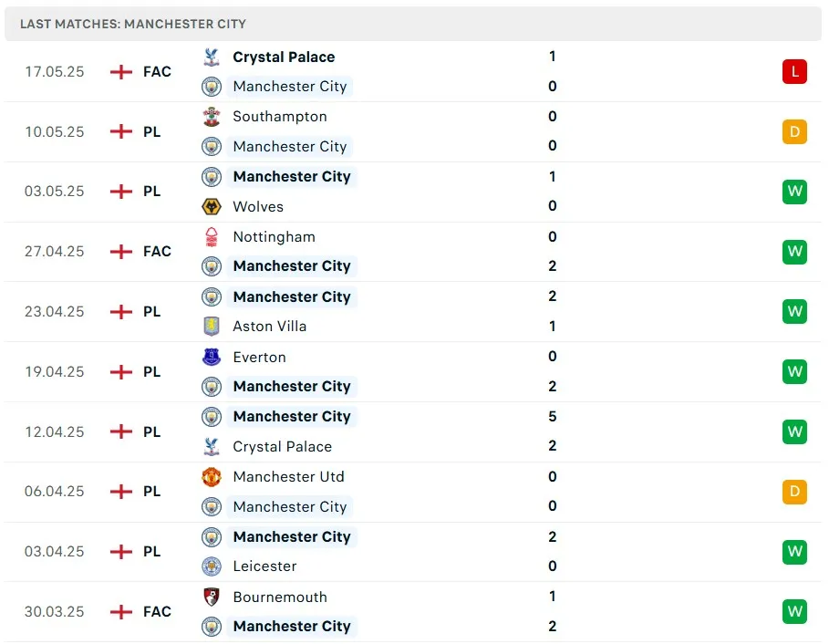The image size is (829, 644).
Task: Click the Aston Villa crest icon
Action: [212, 326]
